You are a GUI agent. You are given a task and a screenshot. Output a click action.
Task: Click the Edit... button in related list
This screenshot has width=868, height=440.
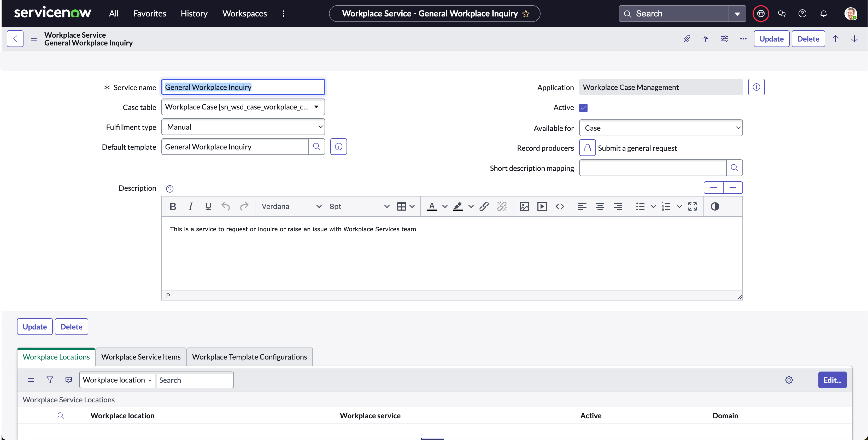(832, 380)
